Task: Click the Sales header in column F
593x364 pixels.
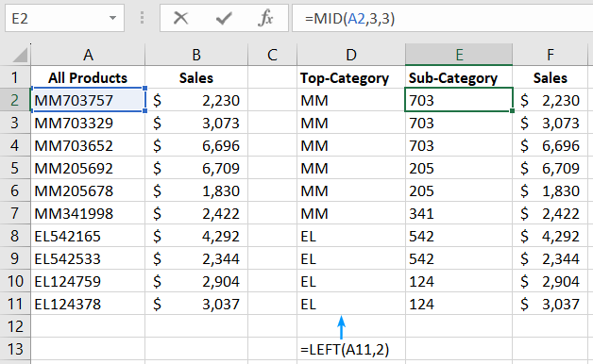Action: pos(551,77)
